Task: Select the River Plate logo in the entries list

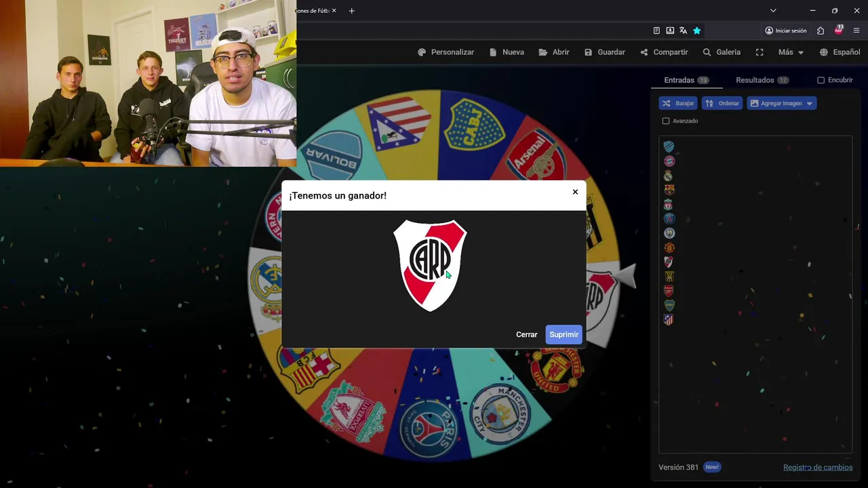Action: click(x=669, y=262)
